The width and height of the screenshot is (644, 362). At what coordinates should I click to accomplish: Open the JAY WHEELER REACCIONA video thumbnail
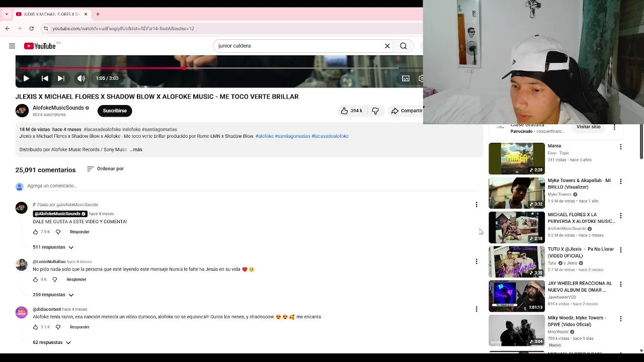click(x=517, y=296)
